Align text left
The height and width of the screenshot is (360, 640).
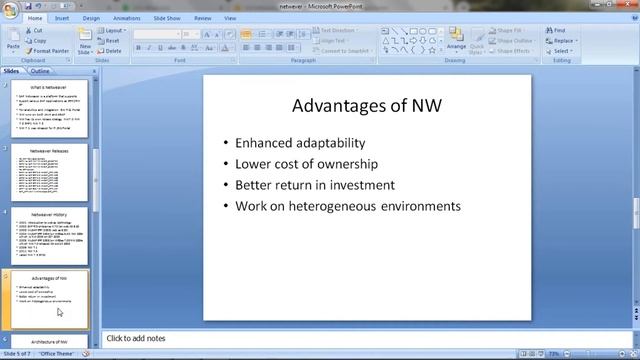(246, 48)
